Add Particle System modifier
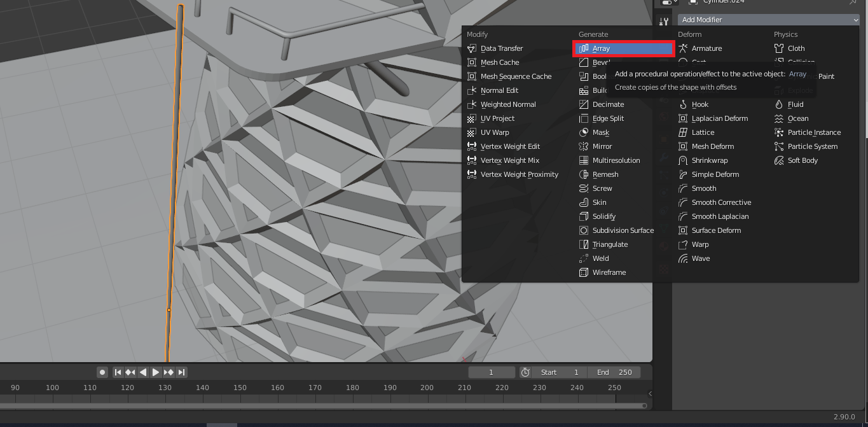868x427 pixels. [x=812, y=146]
